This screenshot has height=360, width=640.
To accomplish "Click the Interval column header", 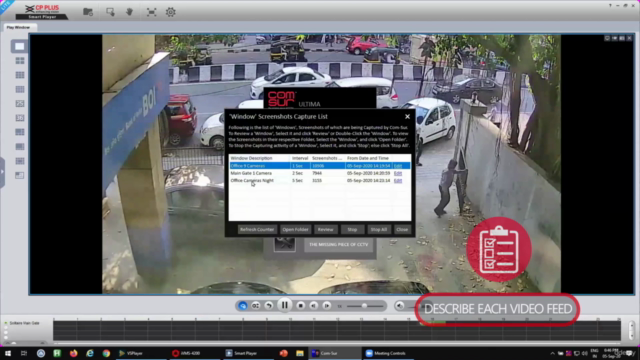I will click(x=300, y=158).
